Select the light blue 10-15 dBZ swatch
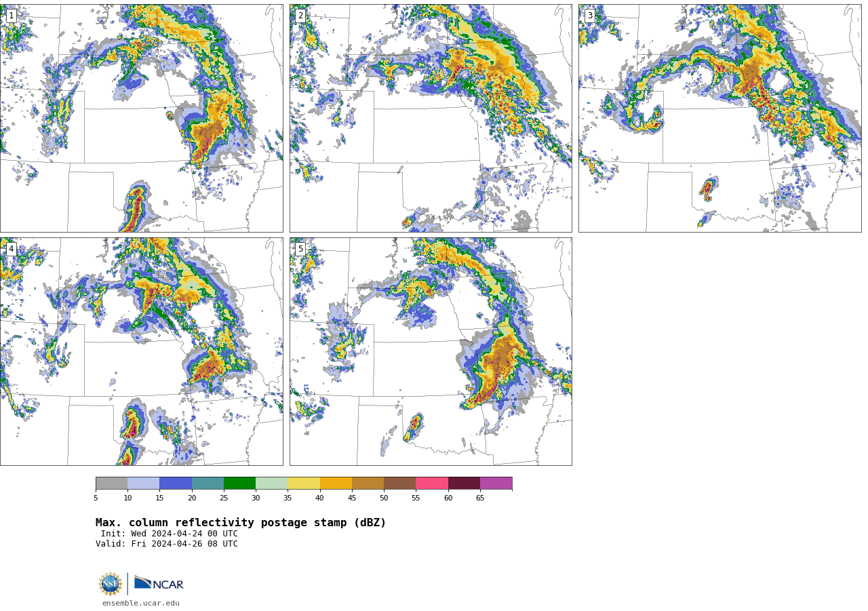This screenshot has width=868, height=611. [x=144, y=484]
